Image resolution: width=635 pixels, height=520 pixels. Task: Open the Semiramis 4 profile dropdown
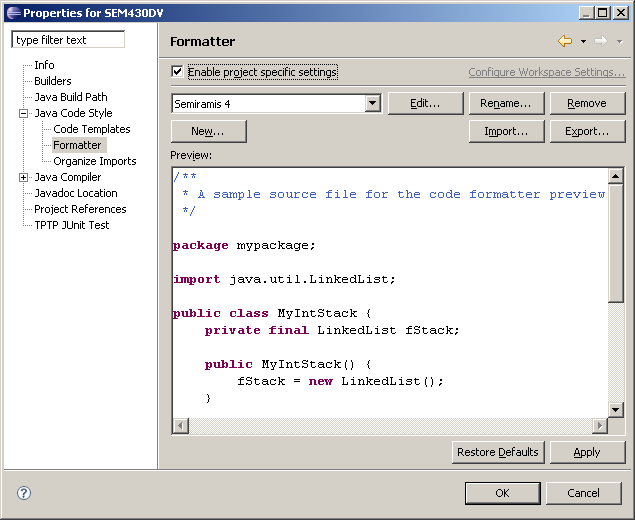pos(372,103)
